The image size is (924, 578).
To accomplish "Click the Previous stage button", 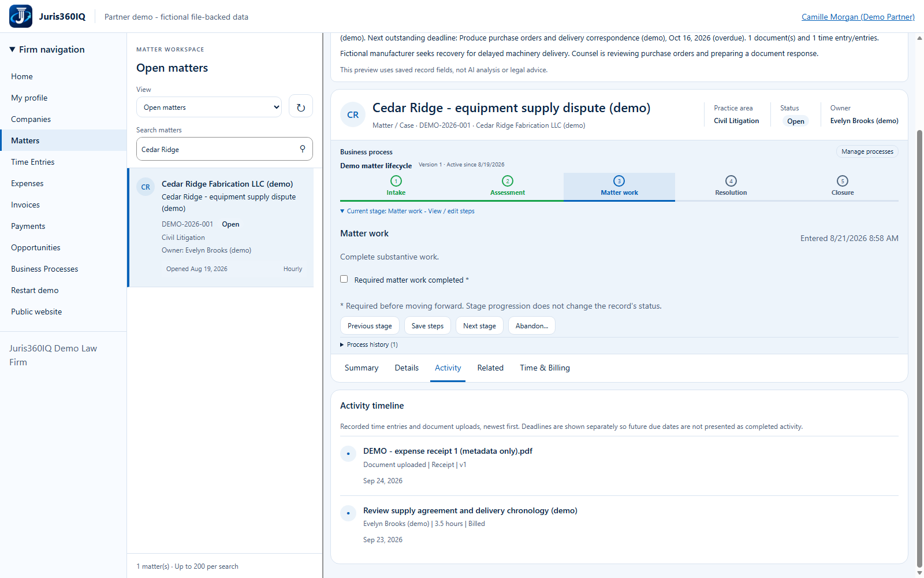I will click(x=370, y=325).
